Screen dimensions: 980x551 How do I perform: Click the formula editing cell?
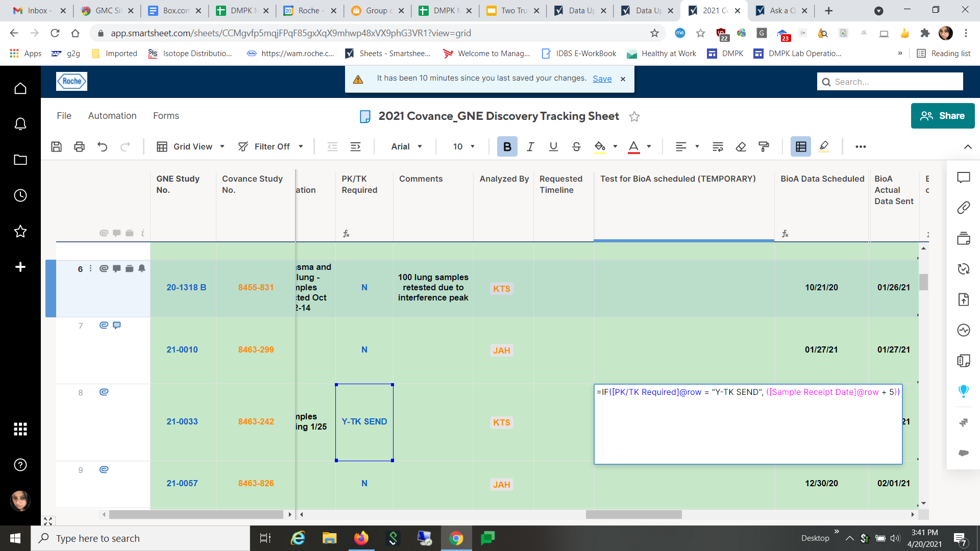point(748,424)
